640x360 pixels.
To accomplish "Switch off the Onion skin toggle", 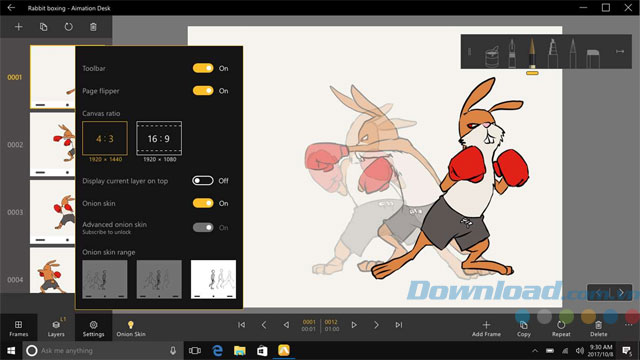I will [203, 203].
